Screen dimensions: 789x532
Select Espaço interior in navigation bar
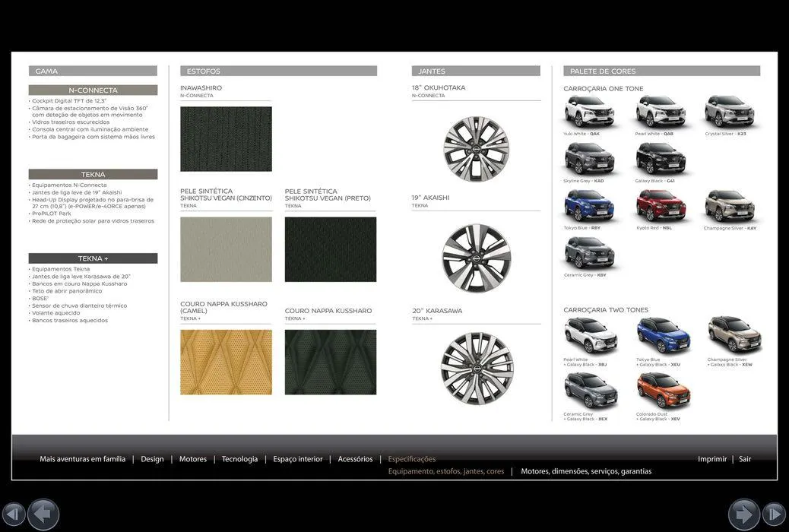point(298,459)
